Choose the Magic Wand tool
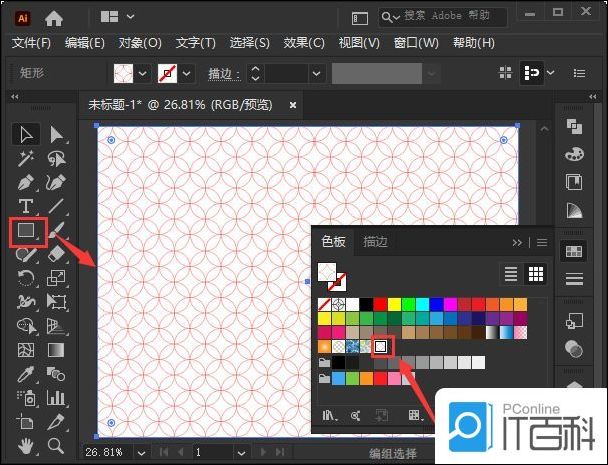The width and height of the screenshot is (608, 465). 26,159
